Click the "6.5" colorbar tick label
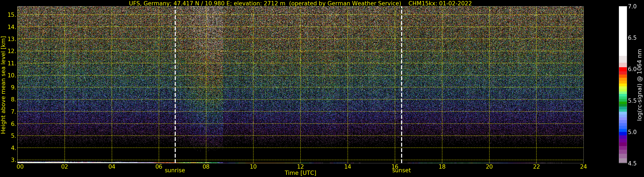This screenshot has width=644, height=177. click(632, 38)
